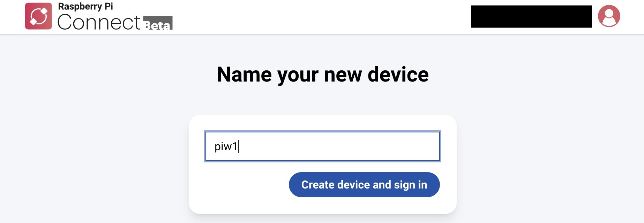This screenshot has height=223, width=644.
Task: Click the Connect title text
Action: [x=99, y=21]
